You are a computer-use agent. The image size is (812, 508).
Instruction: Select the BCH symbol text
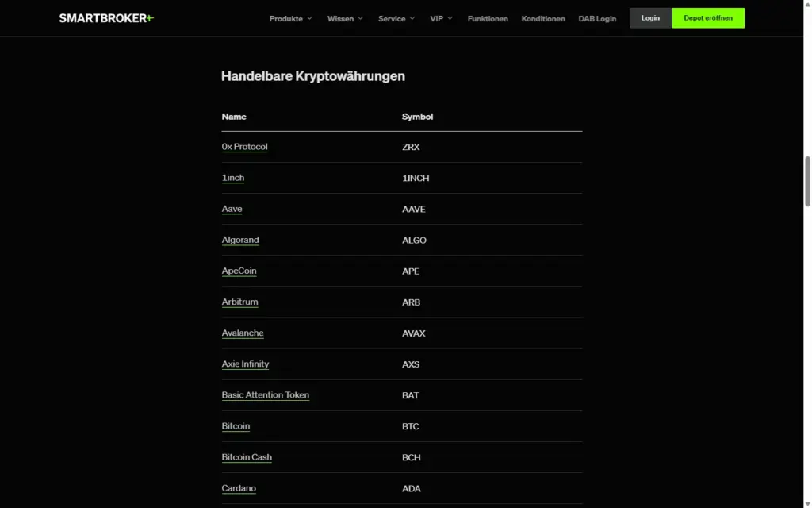[x=412, y=458]
